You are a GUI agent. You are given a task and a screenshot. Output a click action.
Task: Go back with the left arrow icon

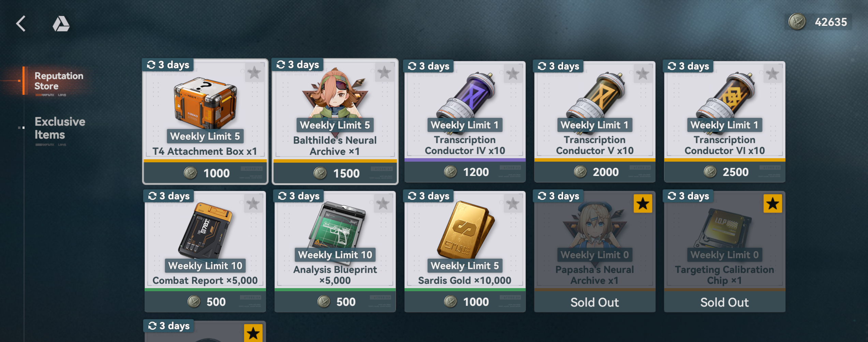(x=21, y=24)
